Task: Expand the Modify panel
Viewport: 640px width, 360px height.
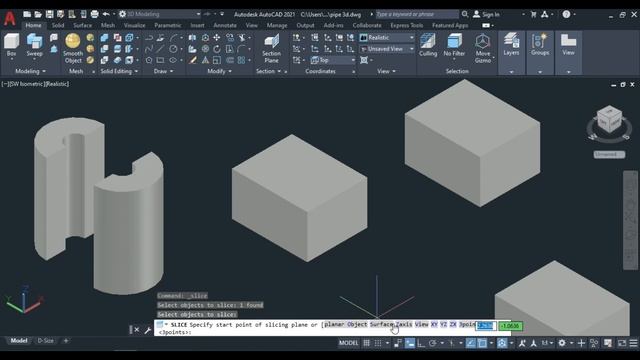Action: pos(219,71)
